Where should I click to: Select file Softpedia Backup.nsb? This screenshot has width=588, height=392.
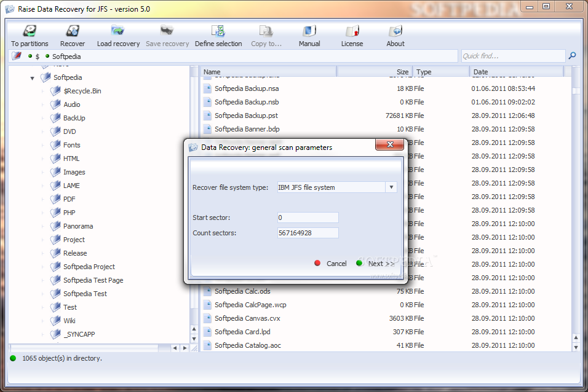(x=247, y=102)
